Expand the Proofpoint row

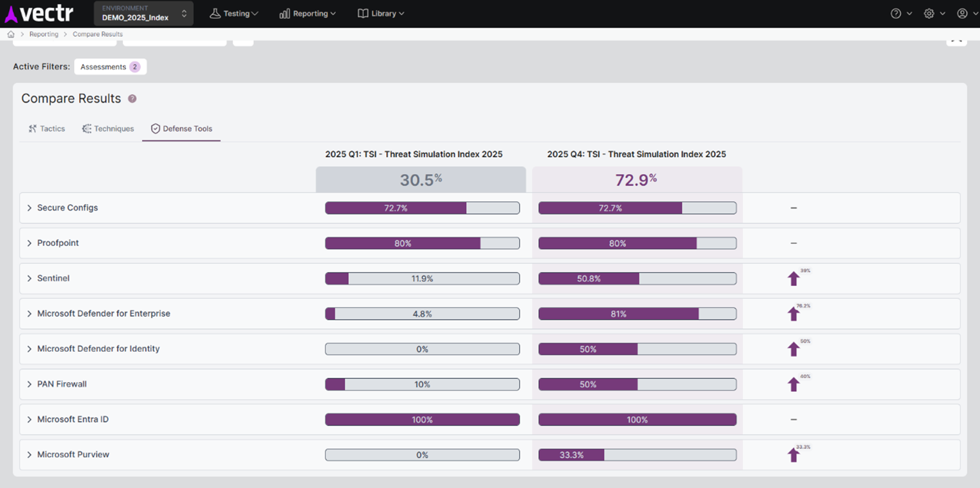29,243
